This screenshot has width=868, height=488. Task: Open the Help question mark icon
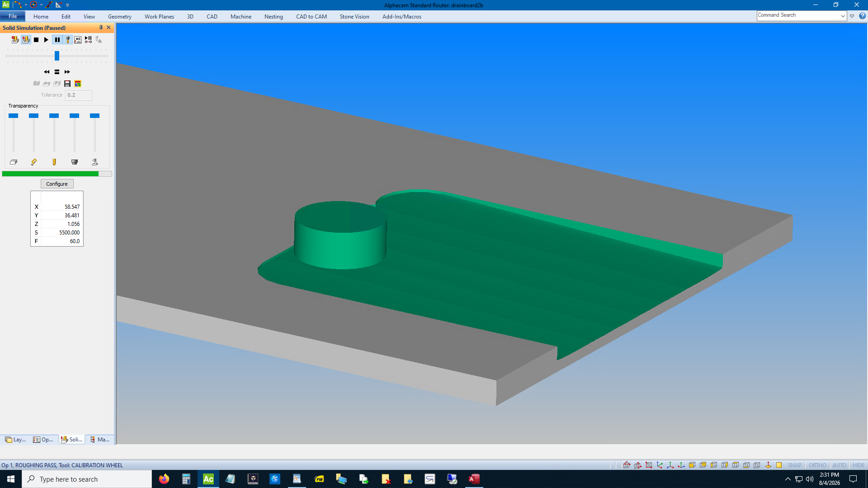tap(863, 16)
